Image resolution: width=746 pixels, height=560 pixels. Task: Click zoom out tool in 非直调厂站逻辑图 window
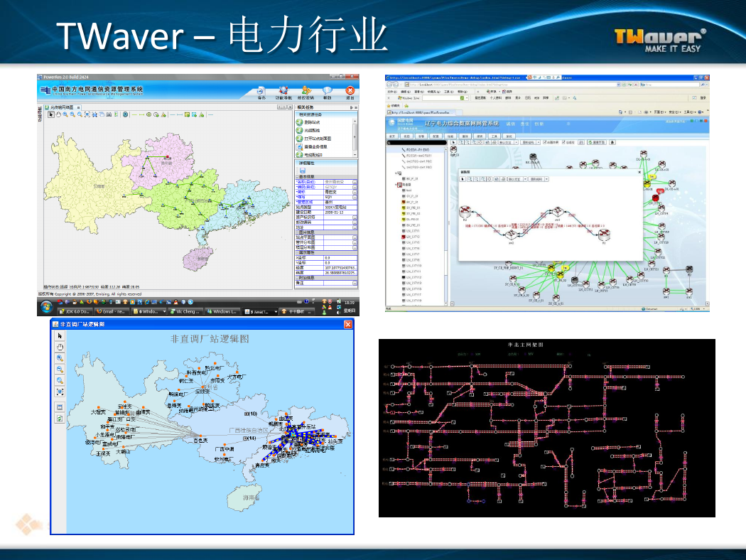pyautogui.click(x=60, y=370)
